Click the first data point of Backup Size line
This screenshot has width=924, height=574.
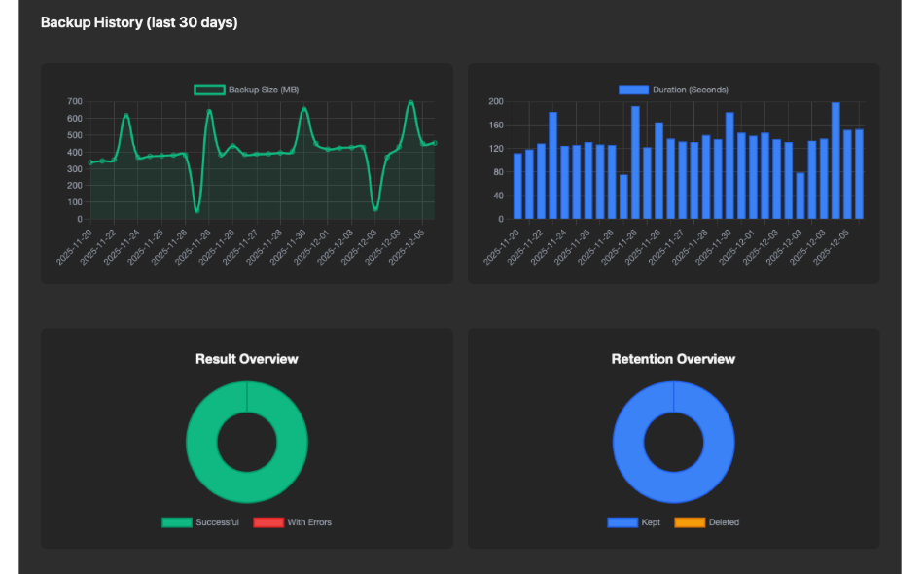coord(90,162)
